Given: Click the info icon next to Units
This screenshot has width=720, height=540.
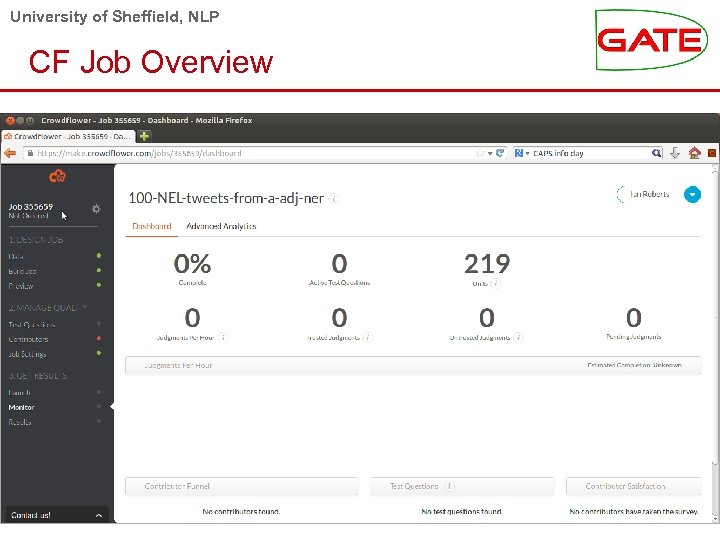Looking at the screenshot, I should point(495,283).
